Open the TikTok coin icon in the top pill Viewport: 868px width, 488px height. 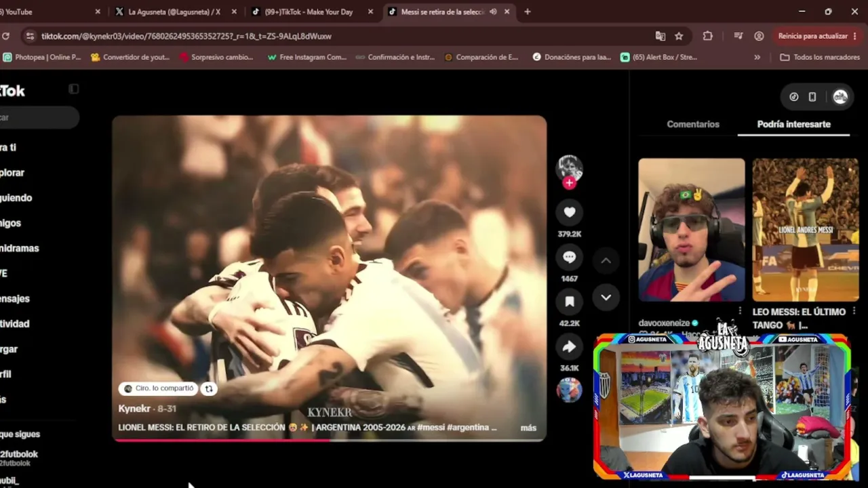(x=793, y=97)
